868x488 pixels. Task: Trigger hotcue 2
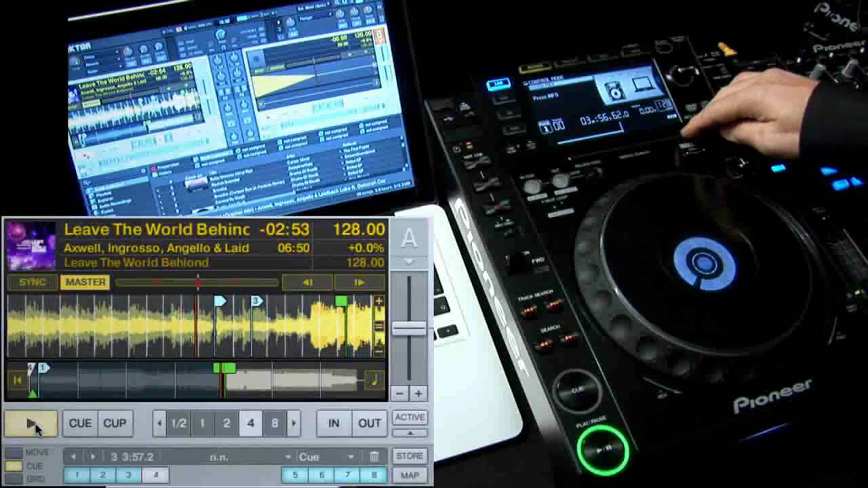[x=103, y=475]
